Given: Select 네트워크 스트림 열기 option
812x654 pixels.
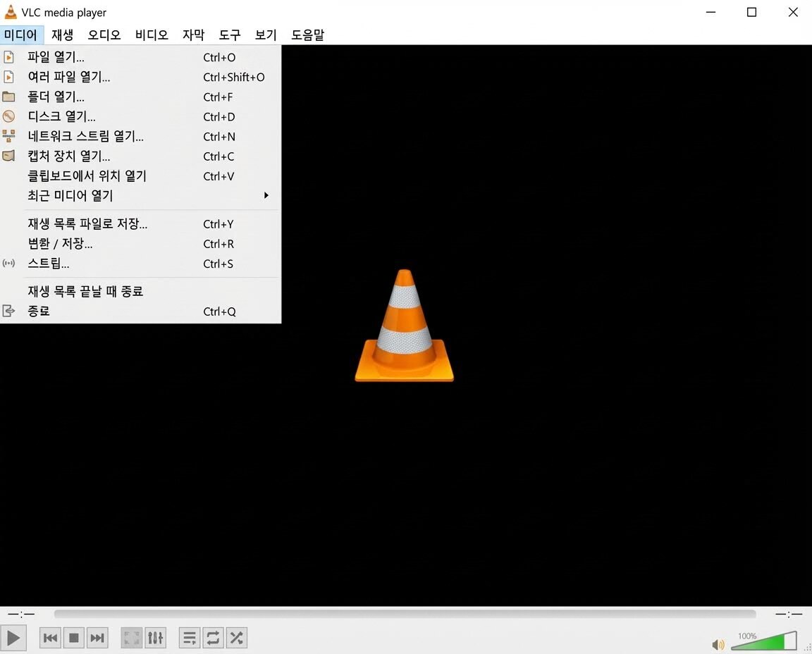Looking at the screenshot, I should tap(85, 136).
